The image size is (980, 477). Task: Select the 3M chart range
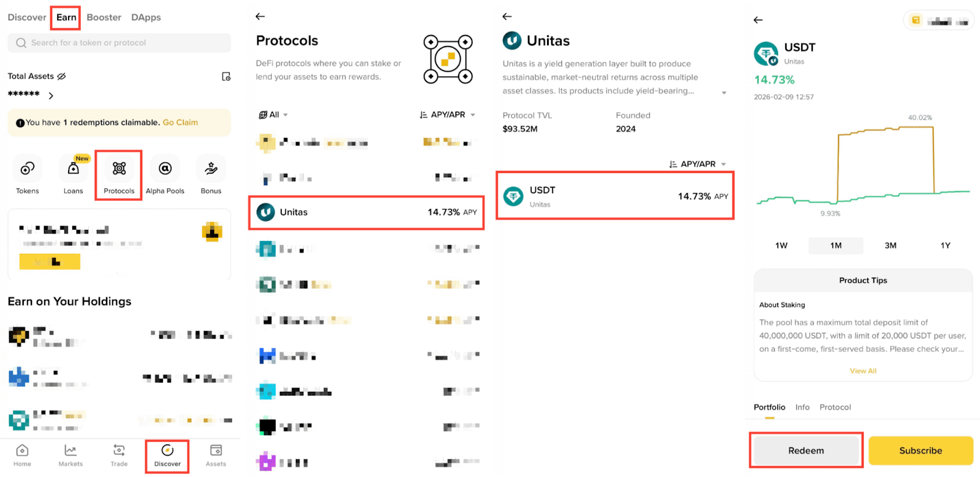pos(891,245)
